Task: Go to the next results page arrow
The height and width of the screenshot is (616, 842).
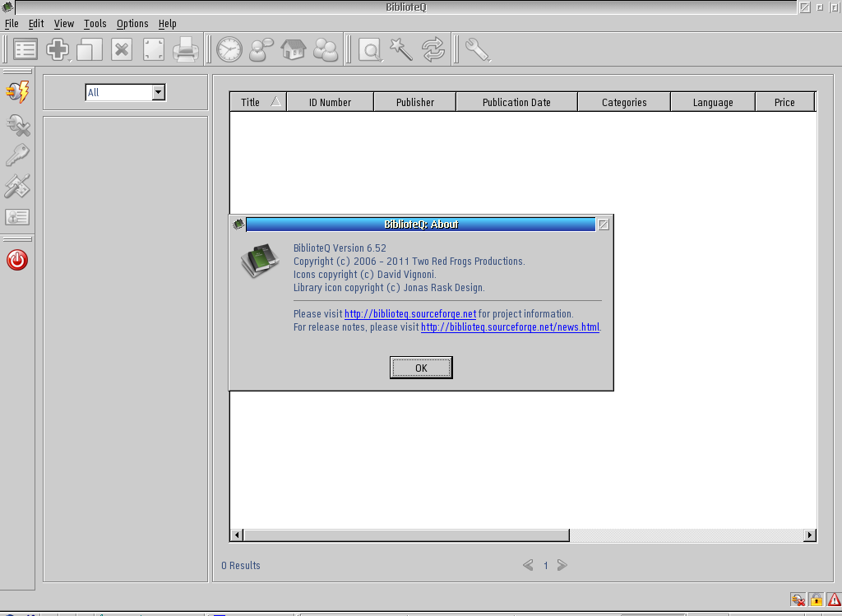Action: pos(562,565)
